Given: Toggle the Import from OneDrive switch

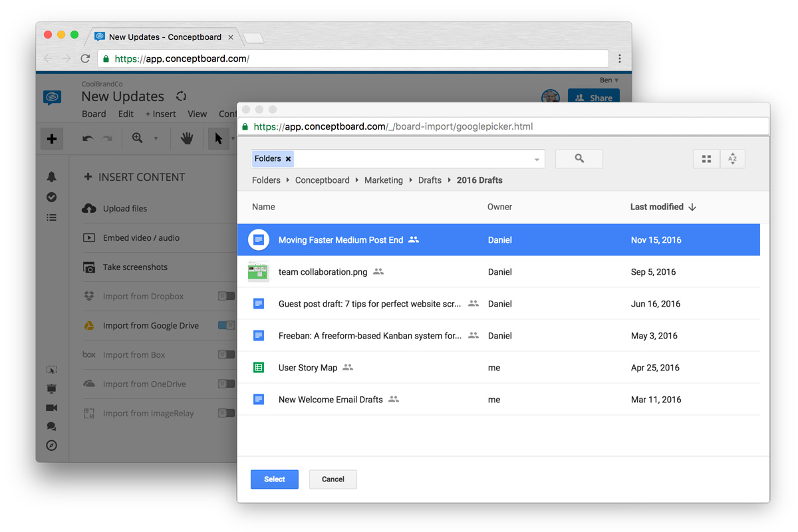Looking at the screenshot, I should click(x=227, y=384).
